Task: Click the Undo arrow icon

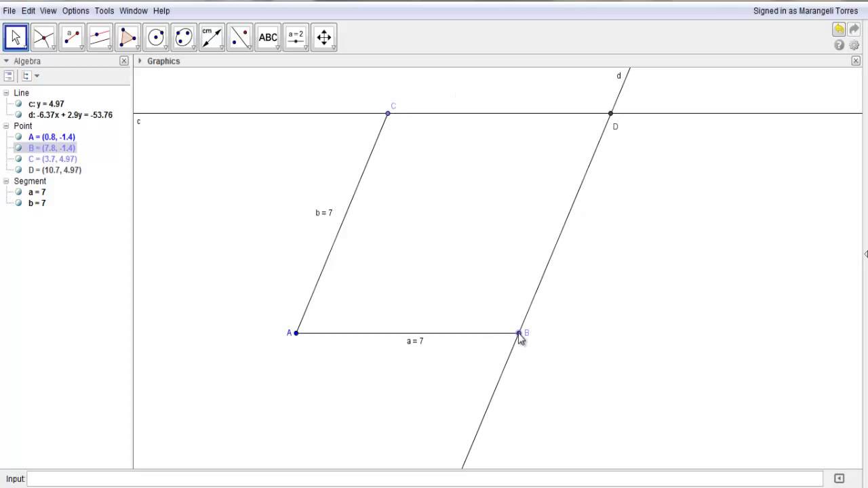Action: tap(839, 29)
